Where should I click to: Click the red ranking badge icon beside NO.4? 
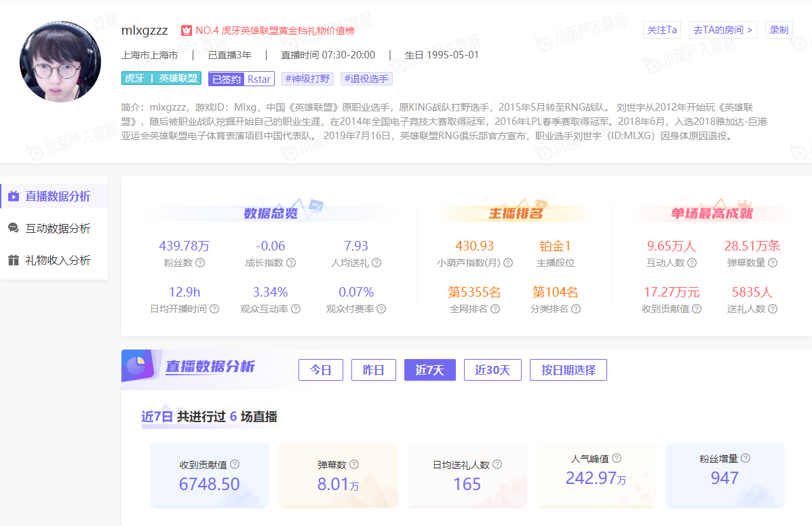[187, 31]
